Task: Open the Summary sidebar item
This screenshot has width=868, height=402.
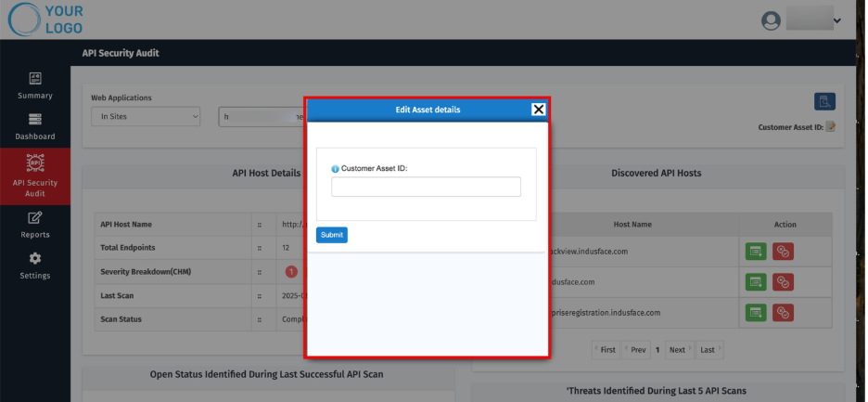Action: pyautogui.click(x=35, y=86)
